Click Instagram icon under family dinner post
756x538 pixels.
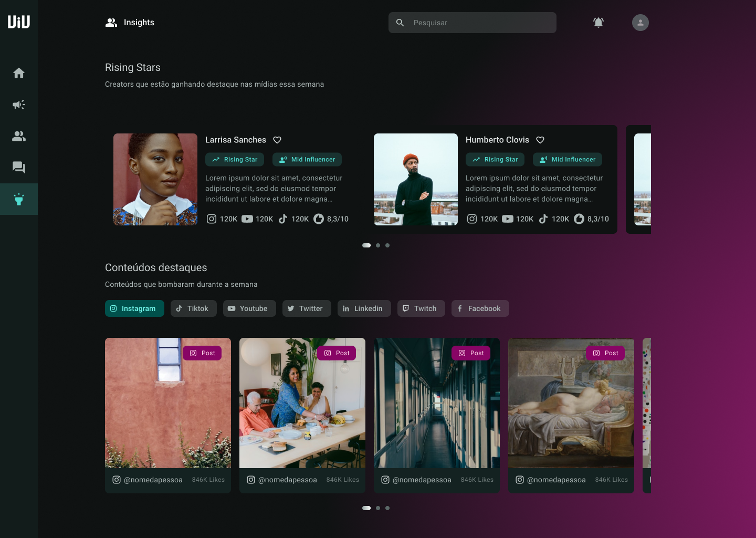point(251,480)
